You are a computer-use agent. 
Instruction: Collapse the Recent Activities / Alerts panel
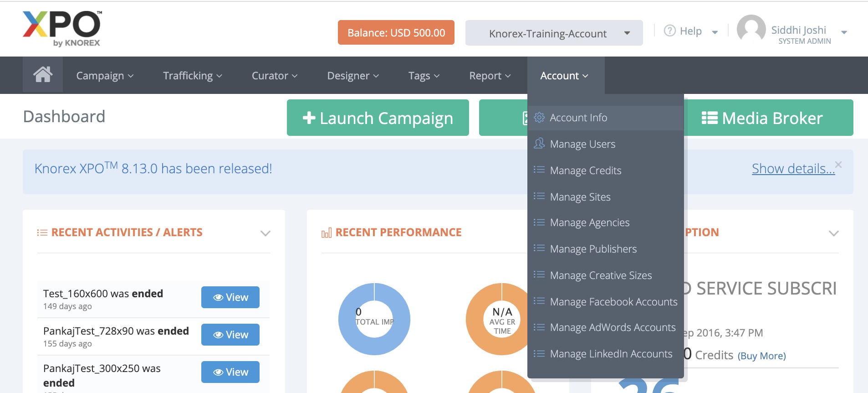click(265, 233)
